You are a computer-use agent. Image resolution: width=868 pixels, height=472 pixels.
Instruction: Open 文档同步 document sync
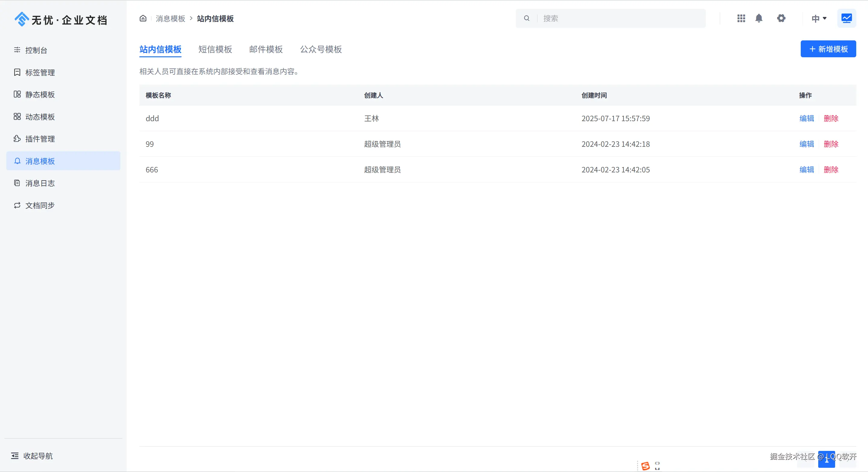click(40, 205)
